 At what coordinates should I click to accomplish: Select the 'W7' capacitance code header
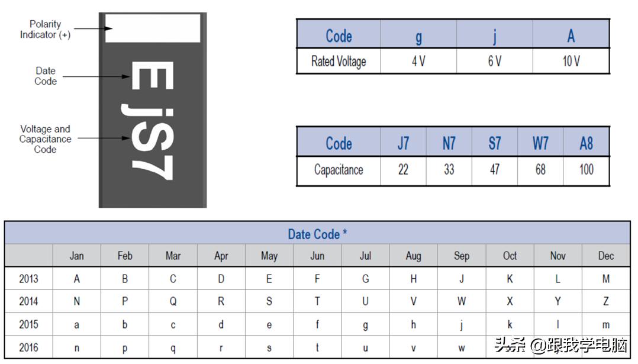coord(540,143)
